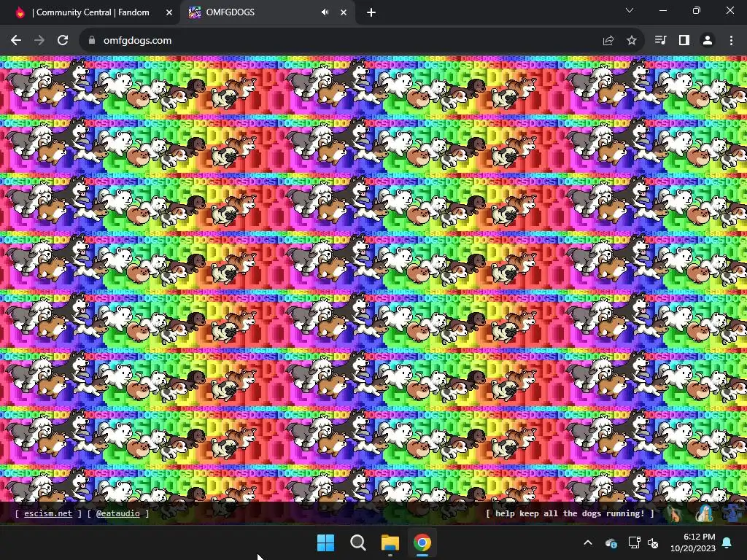Screen dimensions: 747x560
Task: Click the orange dog footer icon
Action: 675,513
